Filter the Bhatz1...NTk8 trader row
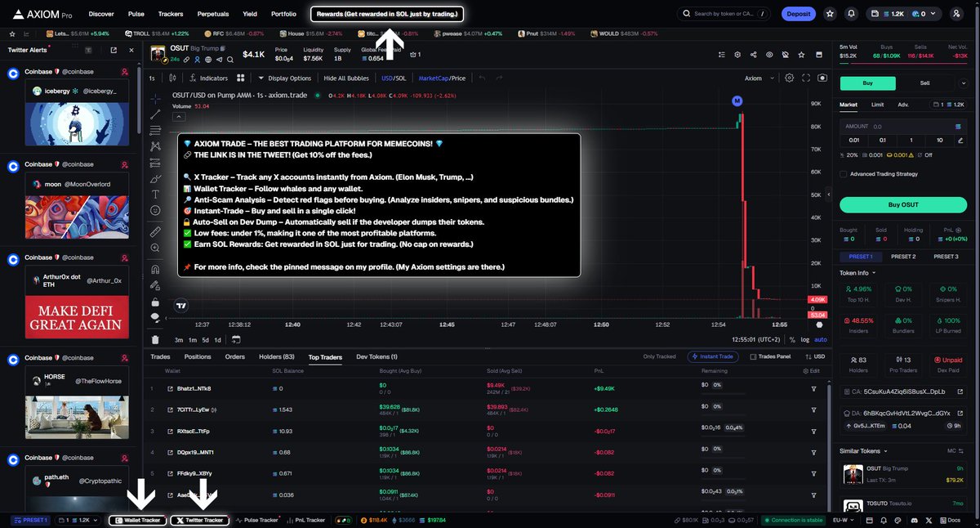The image size is (980, 528). point(813,388)
